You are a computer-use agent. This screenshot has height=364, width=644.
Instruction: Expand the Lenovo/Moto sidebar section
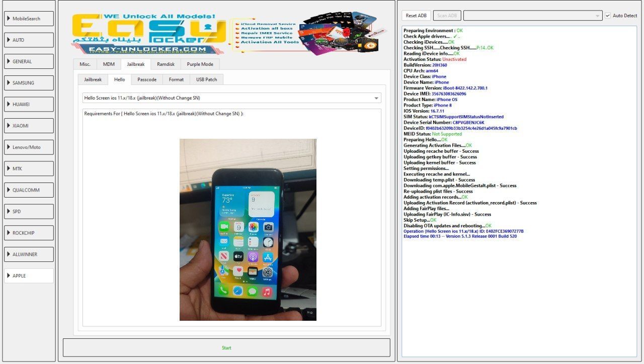[x=29, y=147]
